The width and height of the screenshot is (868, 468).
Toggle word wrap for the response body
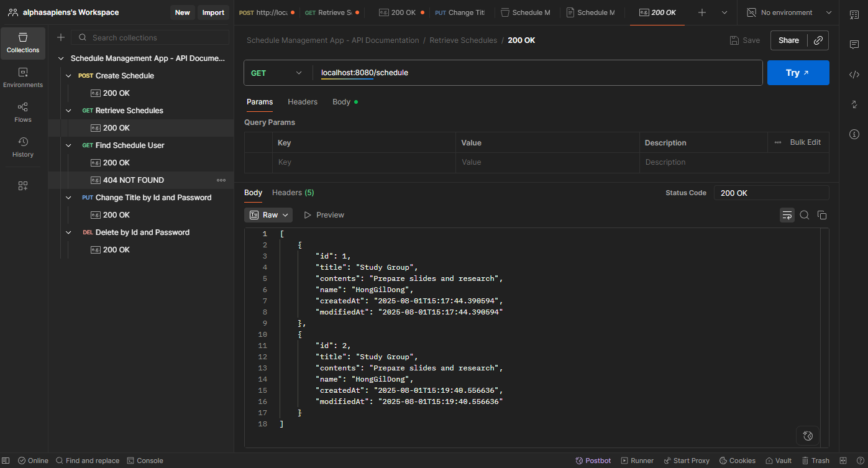pos(787,214)
